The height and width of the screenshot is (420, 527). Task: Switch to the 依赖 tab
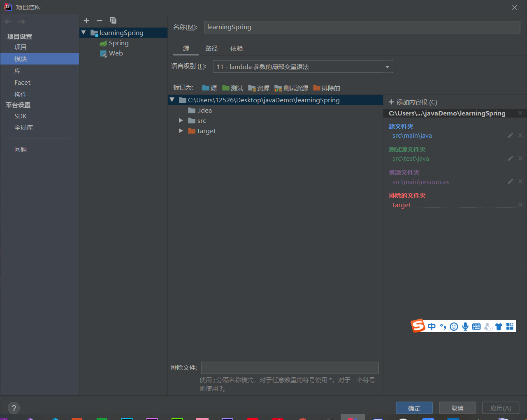237,48
